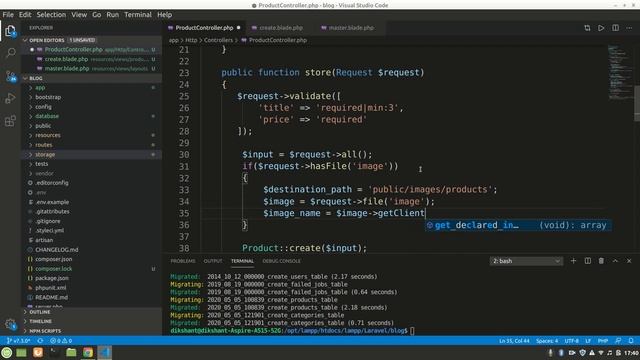The width and height of the screenshot is (640, 360).
Task: Open Run and Debug view
Action: pos(11,98)
